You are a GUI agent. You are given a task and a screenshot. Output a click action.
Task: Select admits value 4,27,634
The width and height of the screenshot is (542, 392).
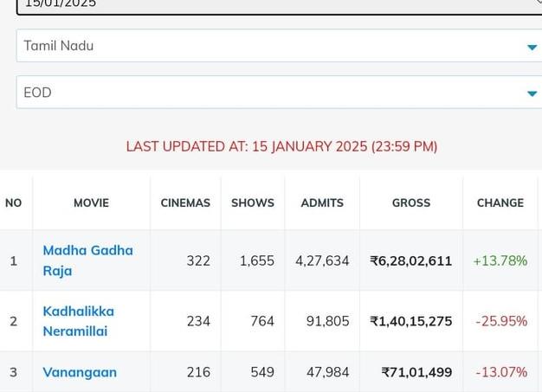point(322,260)
